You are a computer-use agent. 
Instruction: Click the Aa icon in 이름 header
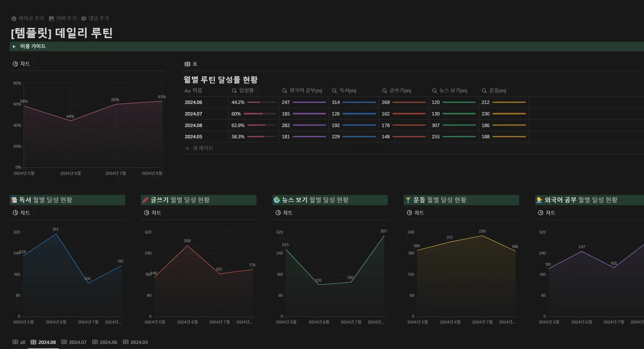(187, 91)
